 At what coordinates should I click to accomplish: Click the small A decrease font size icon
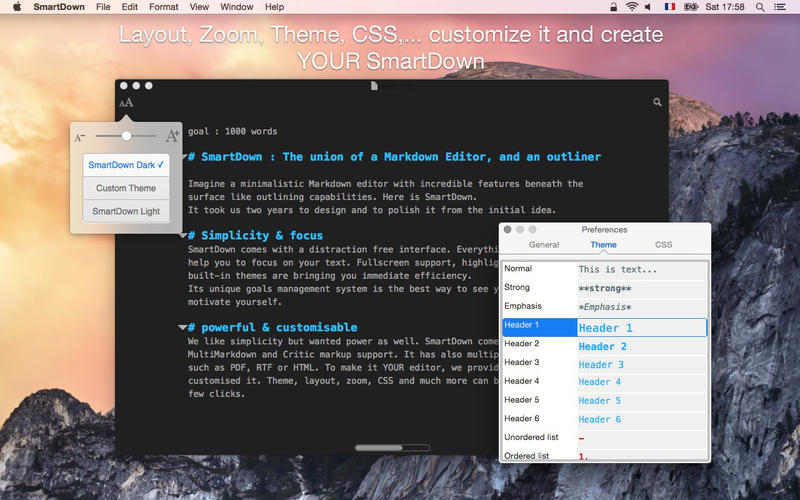[80, 136]
